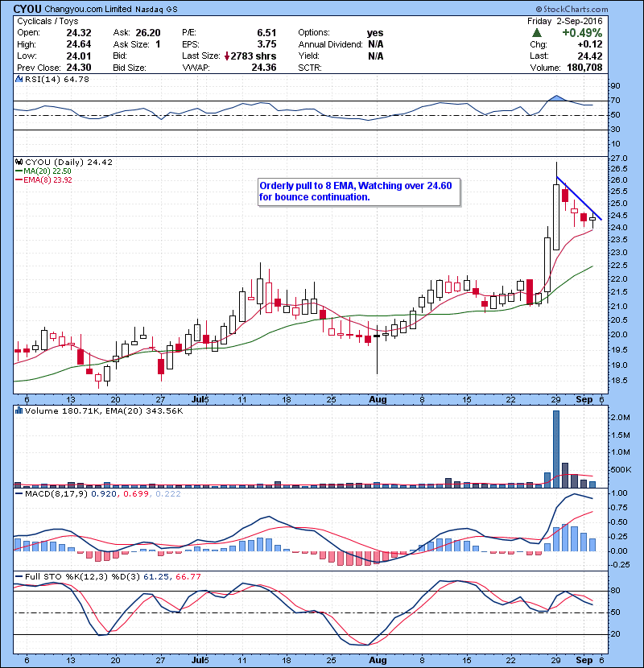Click the Volume bar chart icon
Image resolution: width=644 pixels, height=668 pixels.
click(x=19, y=410)
